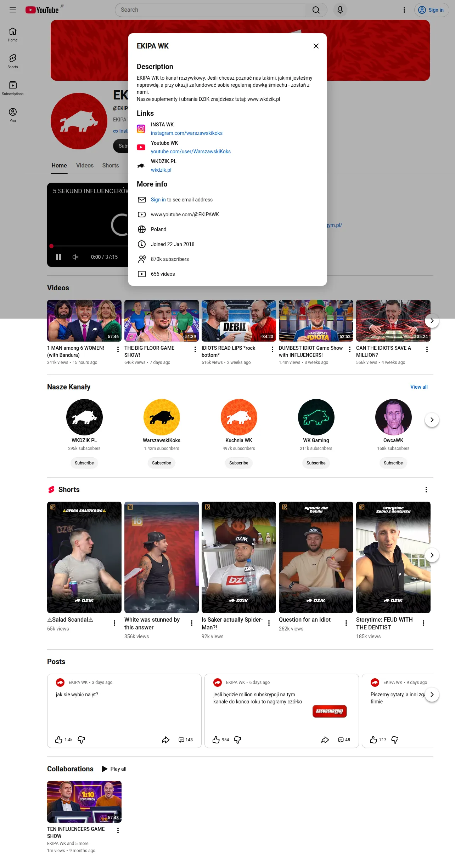Viewport: 455px width, 868px height.
Task: Switch to the Home channel tab
Action: coord(59,165)
